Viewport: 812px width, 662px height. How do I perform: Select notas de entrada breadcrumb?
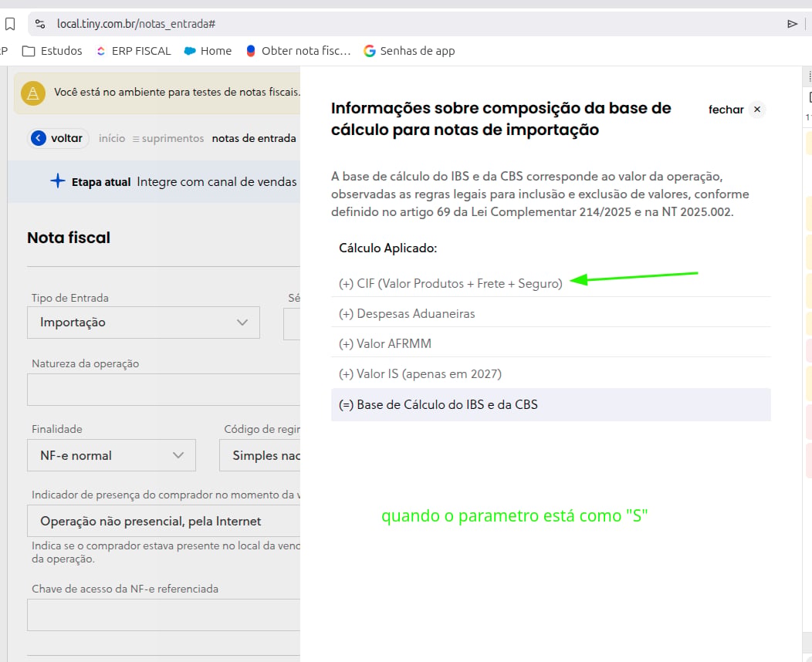pos(254,138)
